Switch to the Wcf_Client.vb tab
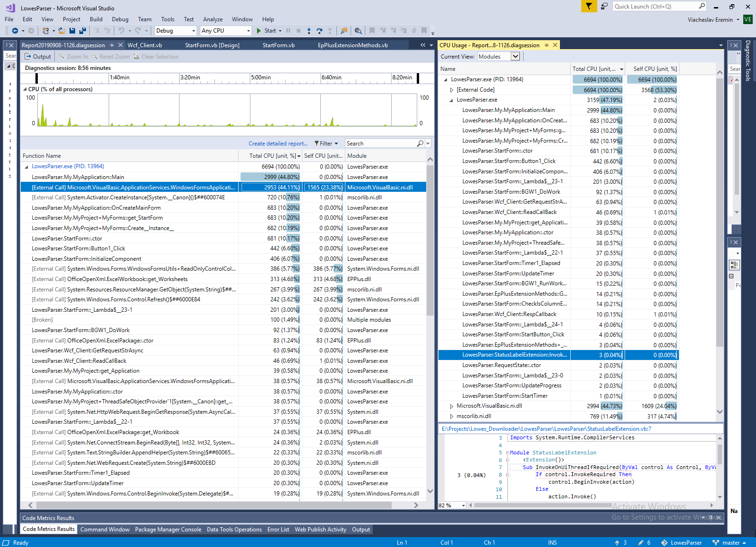756x547 pixels. point(145,45)
